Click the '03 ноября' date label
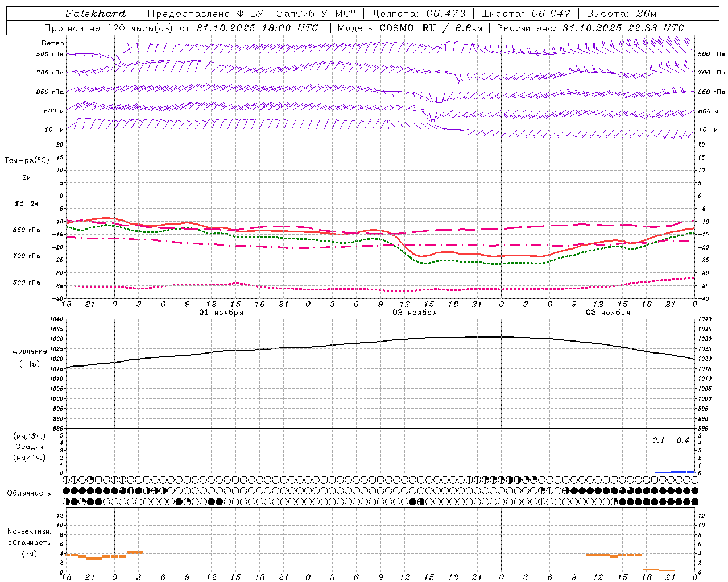The image size is (728, 582). [608, 313]
